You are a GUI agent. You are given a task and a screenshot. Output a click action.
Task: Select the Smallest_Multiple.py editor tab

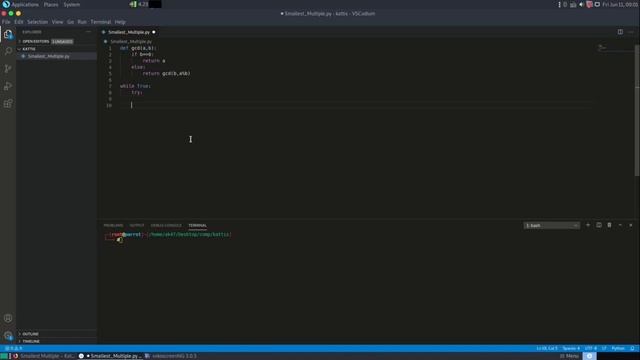(129, 32)
